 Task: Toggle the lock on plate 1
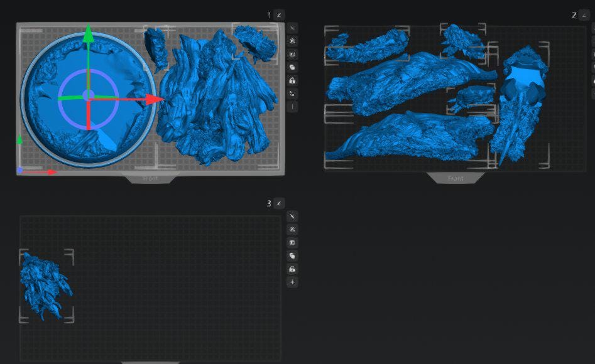292,81
